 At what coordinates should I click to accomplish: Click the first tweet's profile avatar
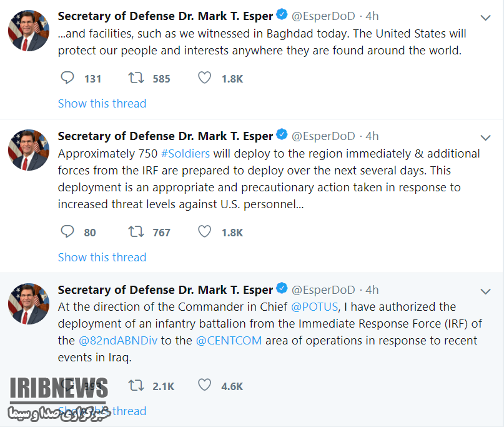pos(29,31)
